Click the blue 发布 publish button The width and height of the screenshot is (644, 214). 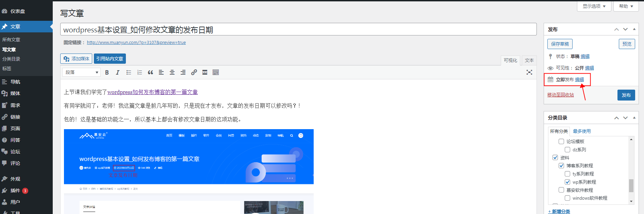click(626, 95)
